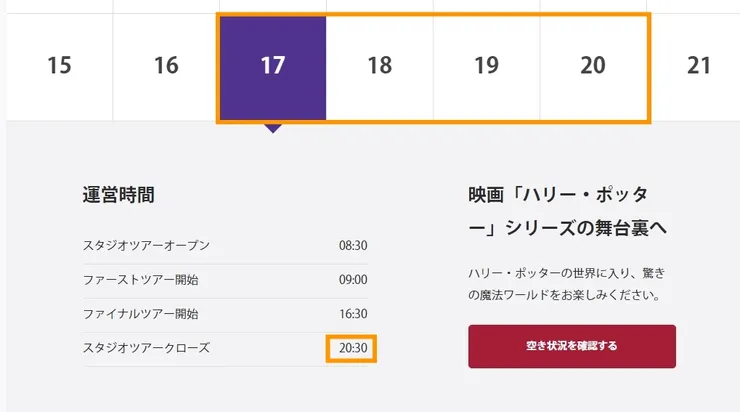Click the 映画「ハリー・ポッター」 heading
The width and height of the screenshot is (740, 412).
coord(567,211)
